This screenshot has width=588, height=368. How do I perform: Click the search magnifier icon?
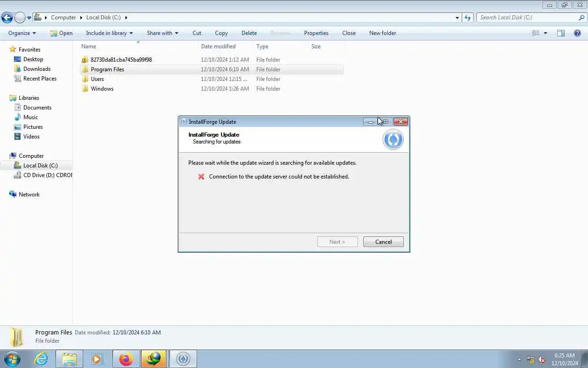point(582,17)
